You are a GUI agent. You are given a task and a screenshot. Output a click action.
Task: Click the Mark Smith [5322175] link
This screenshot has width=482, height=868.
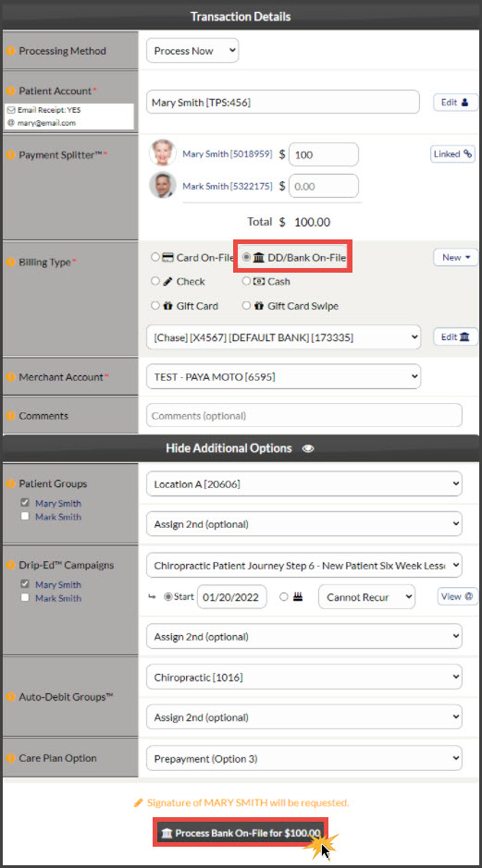click(x=228, y=187)
